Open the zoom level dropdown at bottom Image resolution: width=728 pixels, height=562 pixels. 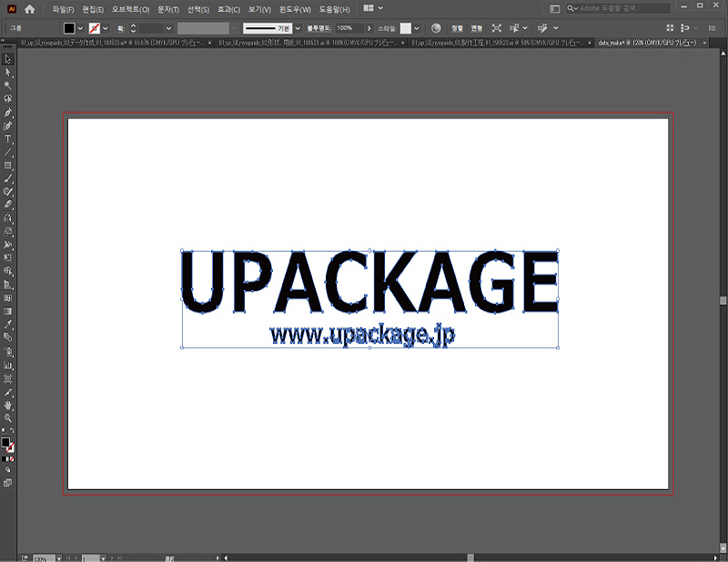click(x=59, y=558)
